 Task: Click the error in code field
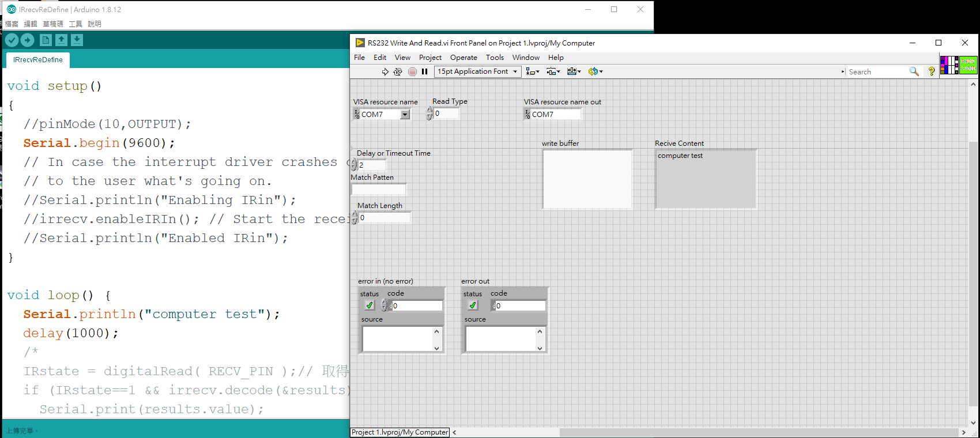(416, 305)
